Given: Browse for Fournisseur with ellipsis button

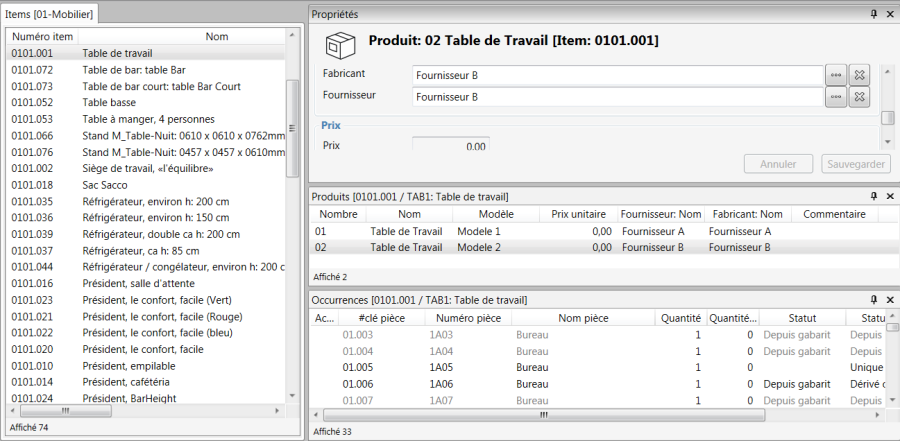Looking at the screenshot, I should tap(835, 96).
